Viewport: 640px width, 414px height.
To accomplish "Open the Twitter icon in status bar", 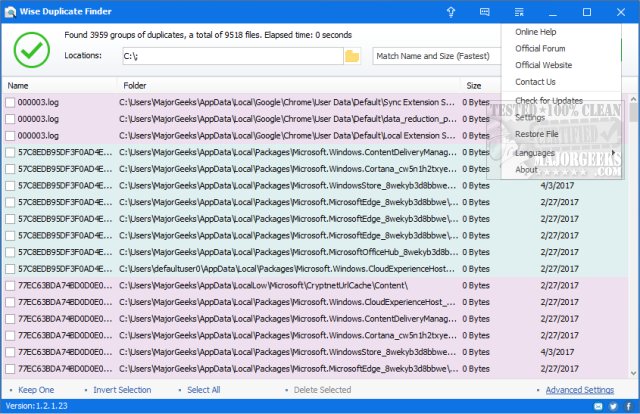I will point(613,406).
